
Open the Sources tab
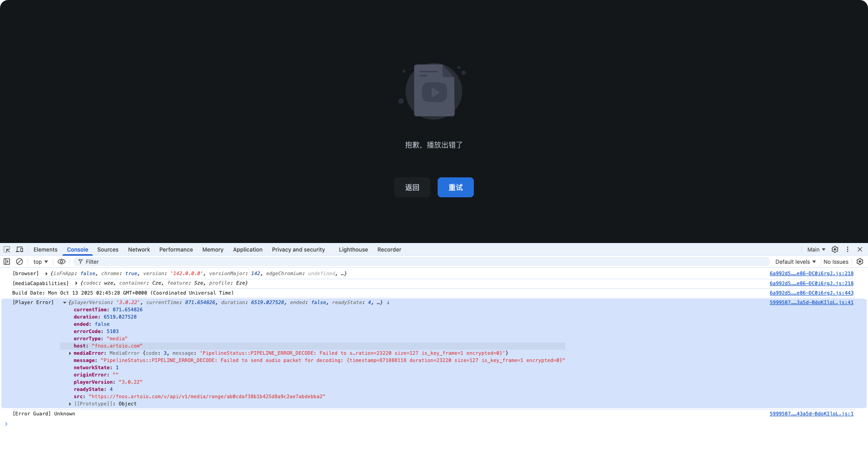[x=108, y=249]
